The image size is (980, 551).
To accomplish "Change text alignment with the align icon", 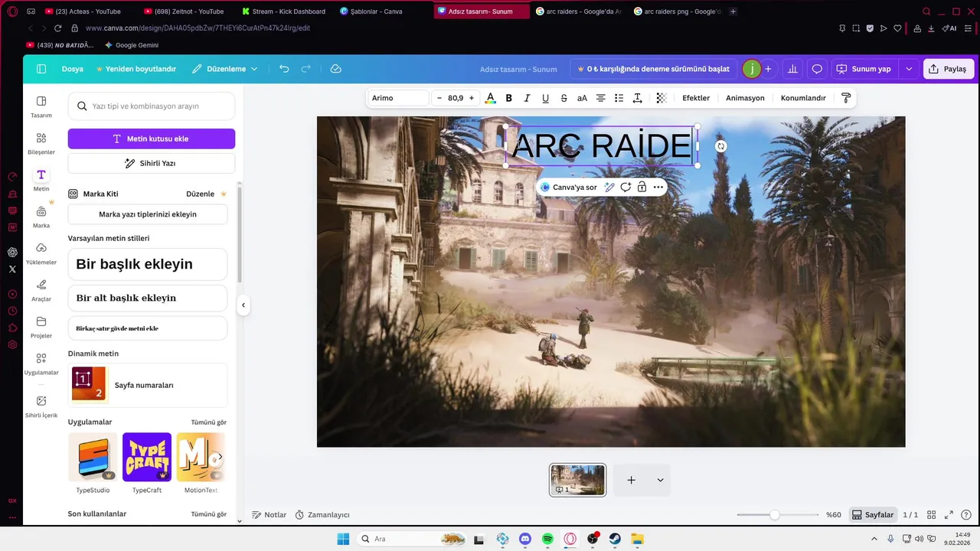I will [x=600, y=98].
